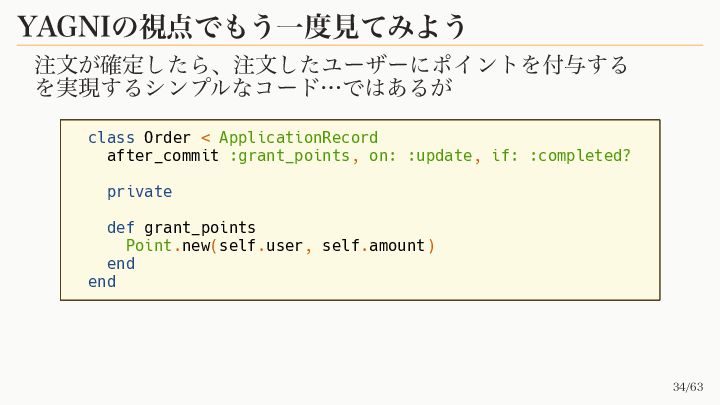Click the 34/63 page number

[x=688, y=387]
